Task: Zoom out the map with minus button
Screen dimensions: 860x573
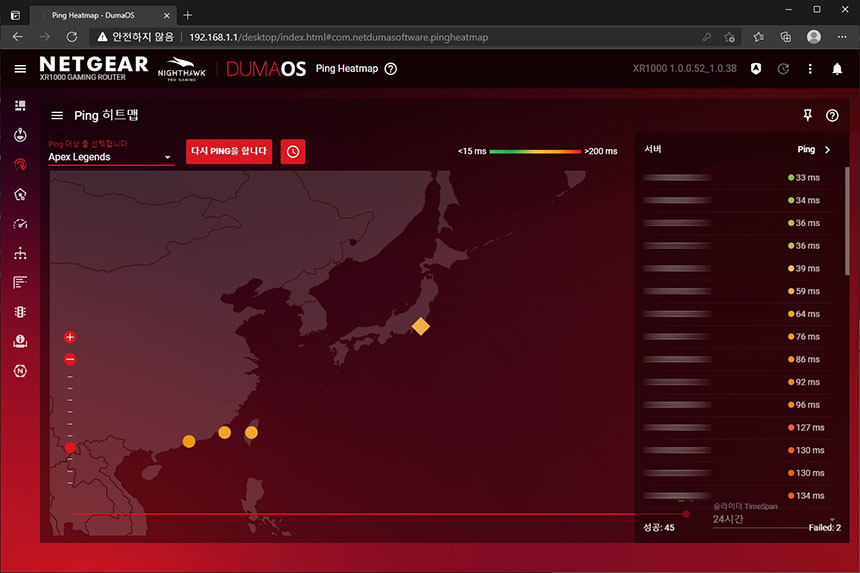Action: click(x=70, y=360)
